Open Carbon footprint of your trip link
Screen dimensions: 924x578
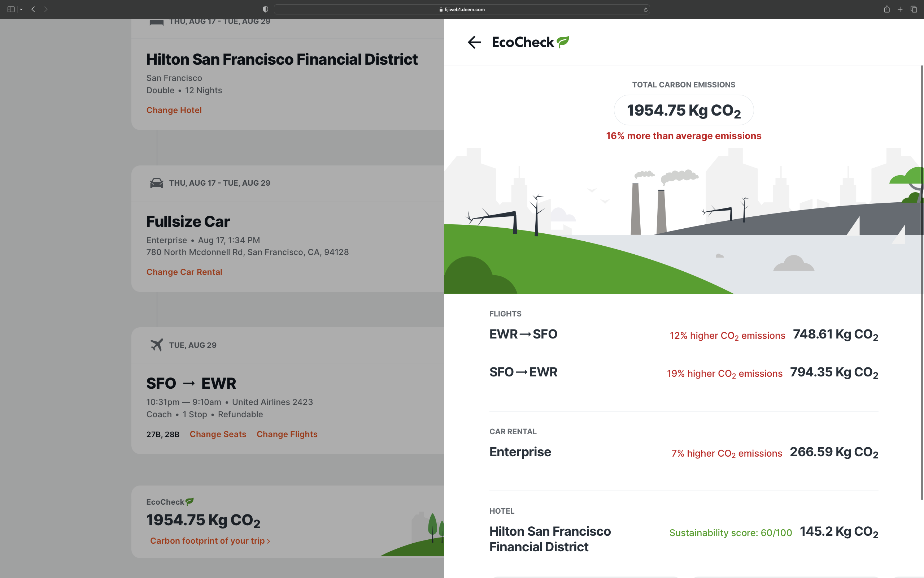coord(210,540)
